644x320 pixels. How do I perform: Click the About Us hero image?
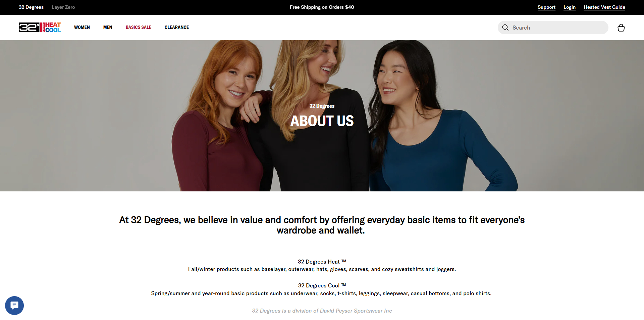tap(322, 116)
